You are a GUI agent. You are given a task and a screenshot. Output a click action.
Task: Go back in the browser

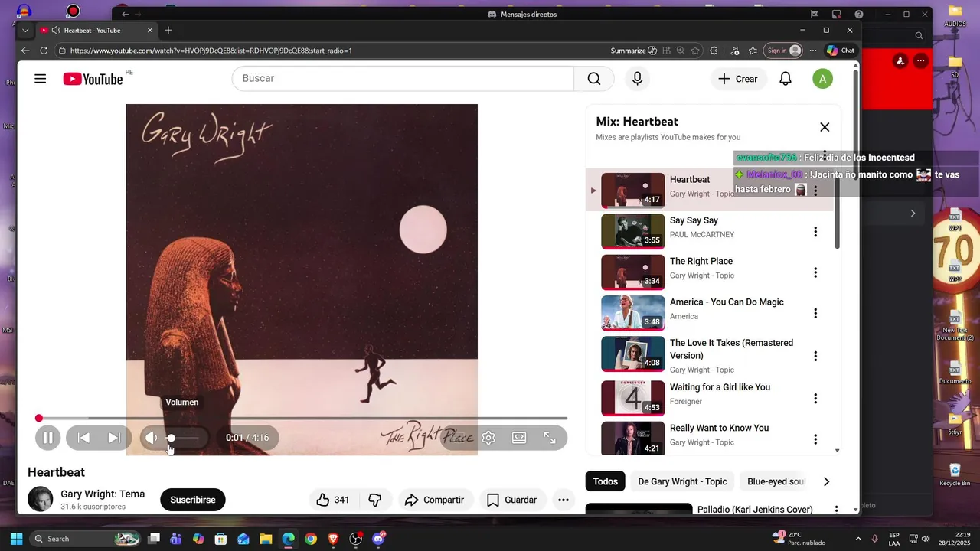pyautogui.click(x=25, y=51)
